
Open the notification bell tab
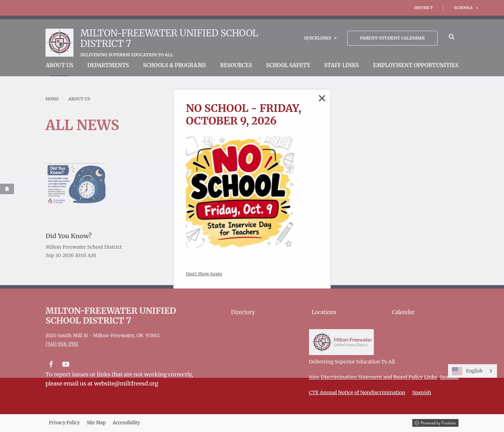(x=7, y=189)
